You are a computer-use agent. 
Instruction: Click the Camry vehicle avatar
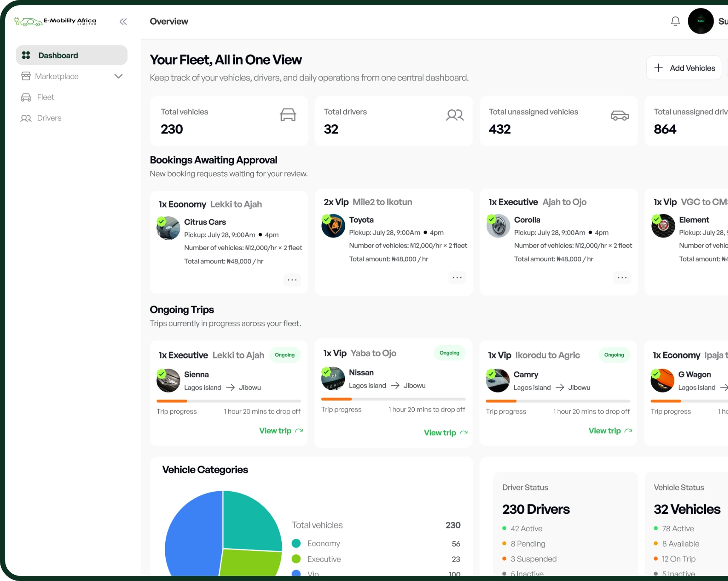click(x=498, y=381)
